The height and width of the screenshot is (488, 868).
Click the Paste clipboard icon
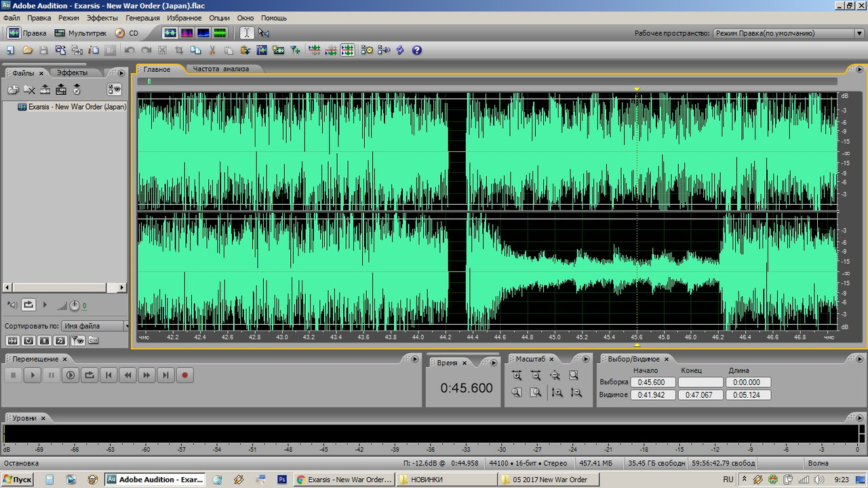pyautogui.click(x=229, y=50)
